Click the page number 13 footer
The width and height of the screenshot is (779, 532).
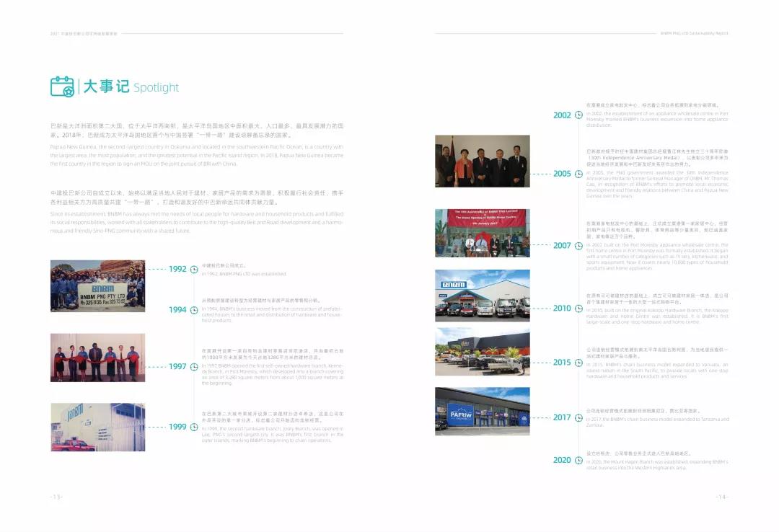pos(56,497)
